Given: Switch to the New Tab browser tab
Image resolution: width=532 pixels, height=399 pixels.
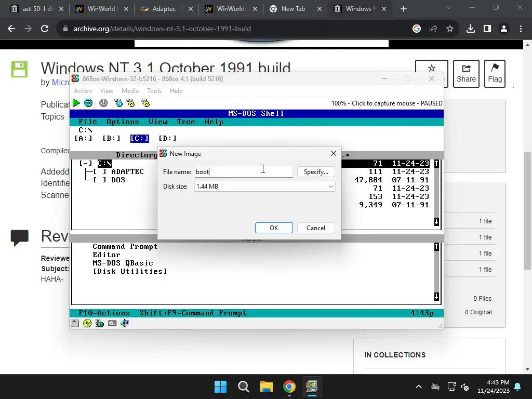Looking at the screenshot, I should click(x=294, y=9).
